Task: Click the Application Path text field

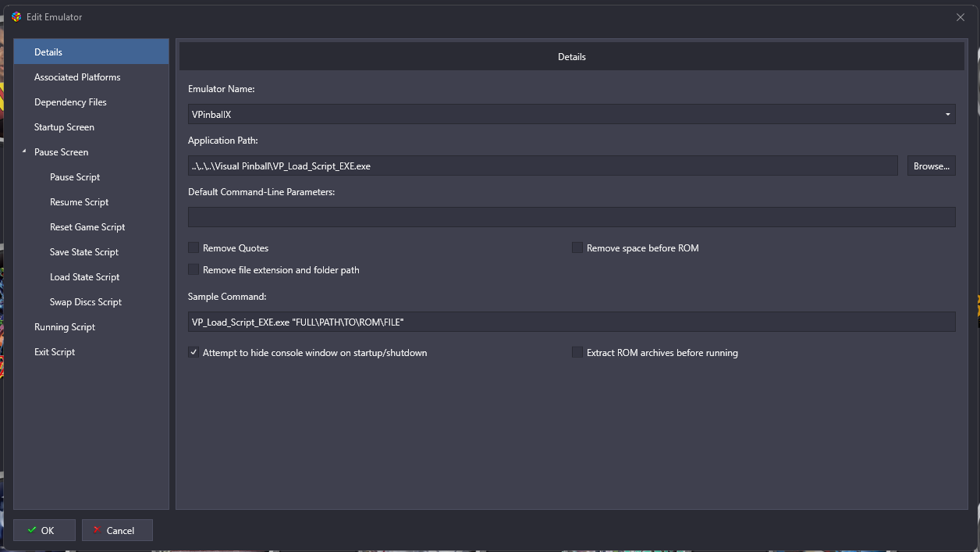Action: 543,166
